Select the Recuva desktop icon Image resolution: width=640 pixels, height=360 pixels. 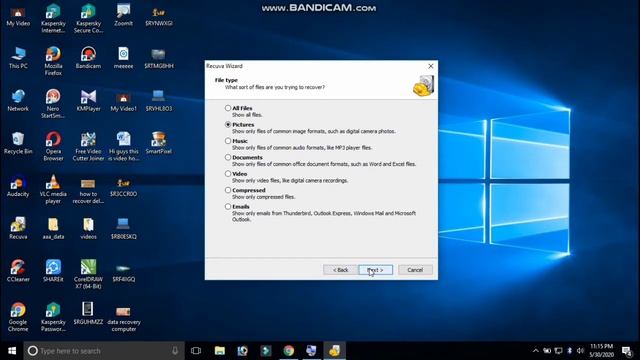[18, 229]
